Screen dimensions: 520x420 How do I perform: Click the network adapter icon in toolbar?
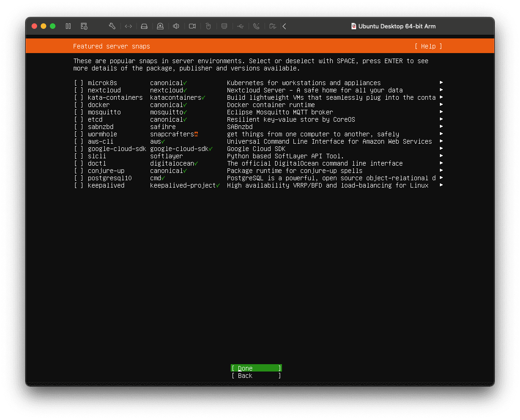tap(128, 26)
